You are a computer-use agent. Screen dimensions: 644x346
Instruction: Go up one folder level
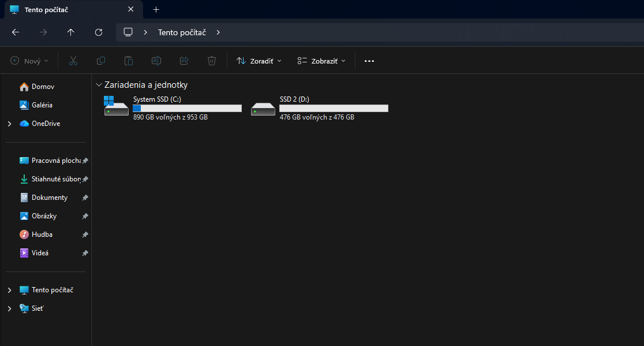pyautogui.click(x=71, y=32)
